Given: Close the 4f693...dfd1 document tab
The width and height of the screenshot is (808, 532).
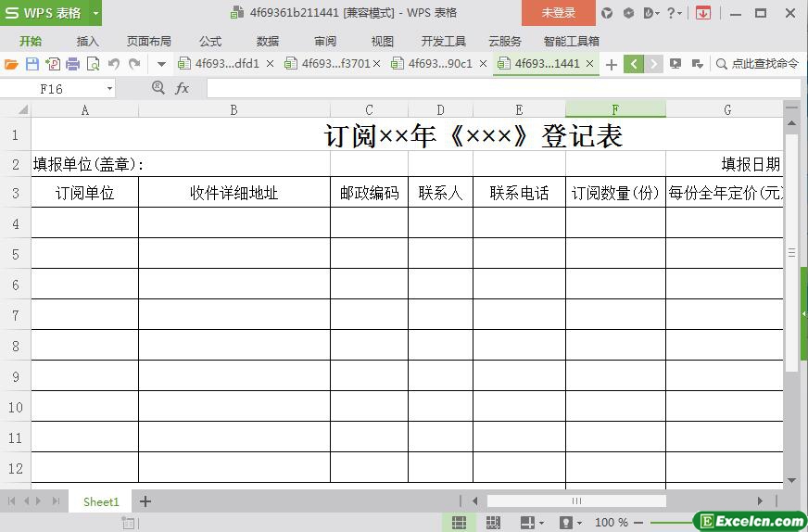Looking at the screenshot, I should (x=270, y=64).
